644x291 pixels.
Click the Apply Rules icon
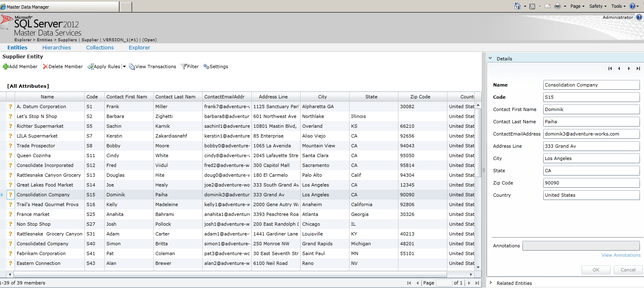[91, 67]
